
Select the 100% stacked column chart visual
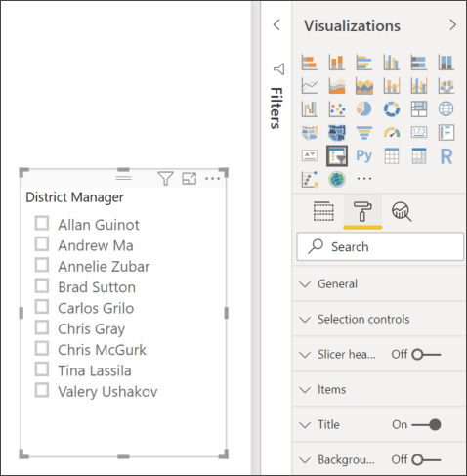[446, 63]
